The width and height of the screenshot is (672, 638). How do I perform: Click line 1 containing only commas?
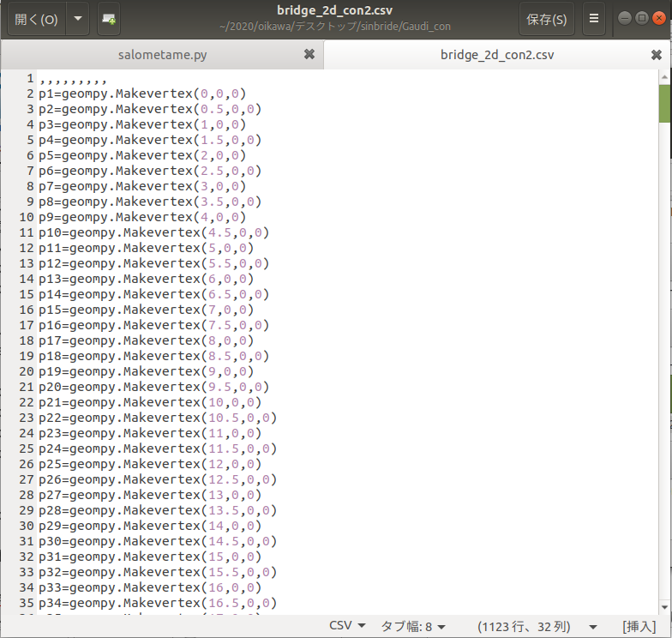point(72,79)
